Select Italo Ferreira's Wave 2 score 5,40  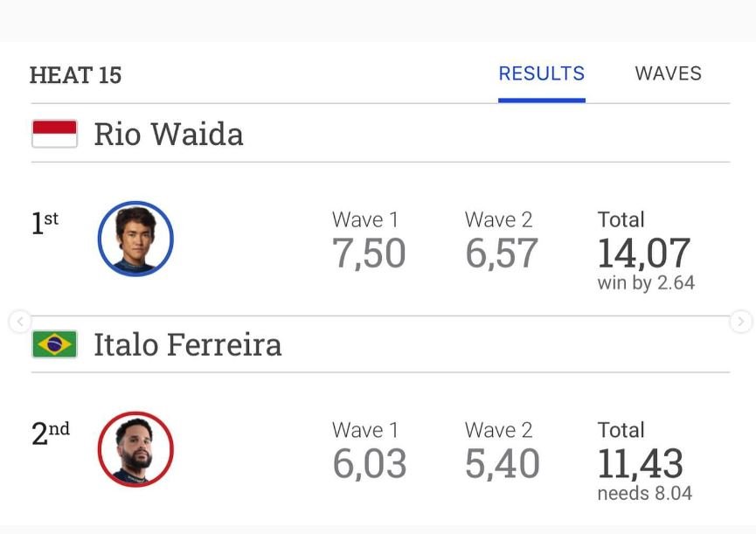click(502, 463)
